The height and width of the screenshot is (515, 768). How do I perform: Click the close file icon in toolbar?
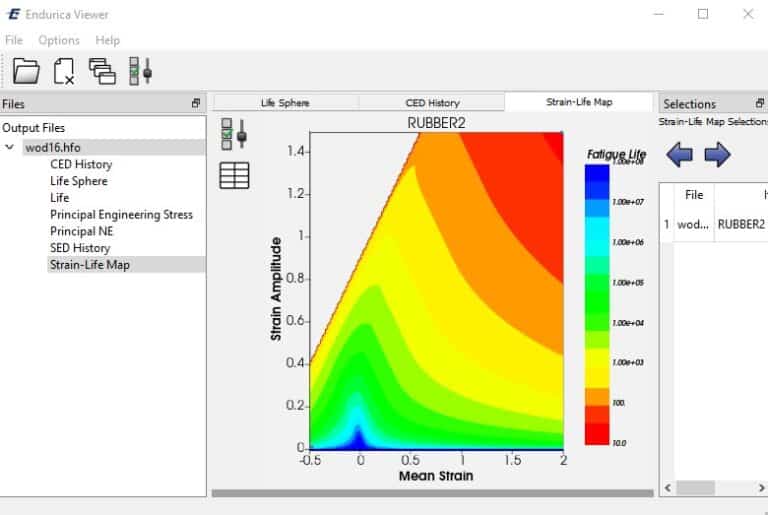tap(64, 70)
